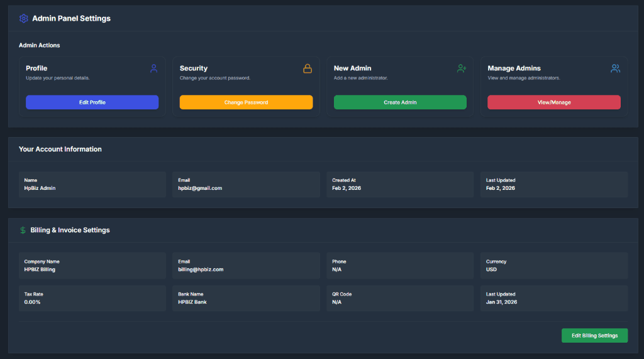Select the email hpbiz@gmail.com
This screenshot has height=359, width=644.
click(x=200, y=188)
